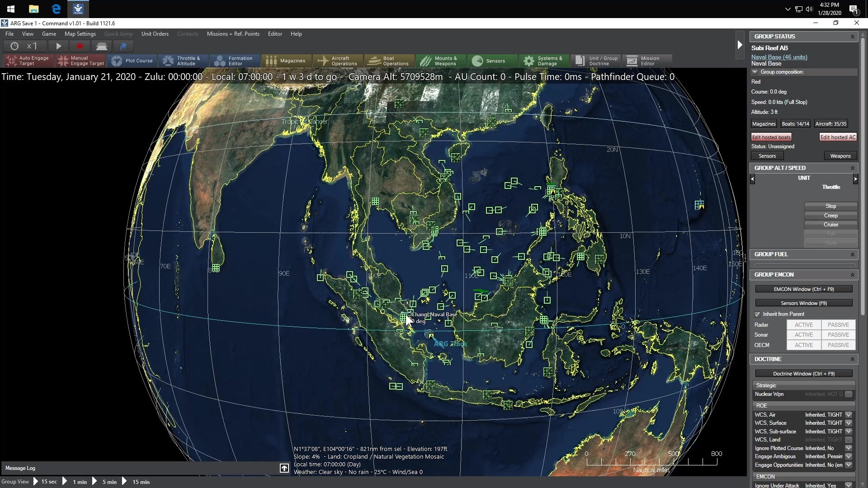Open the WCS, Air dropdown
The image size is (868, 488).
tap(849, 415)
